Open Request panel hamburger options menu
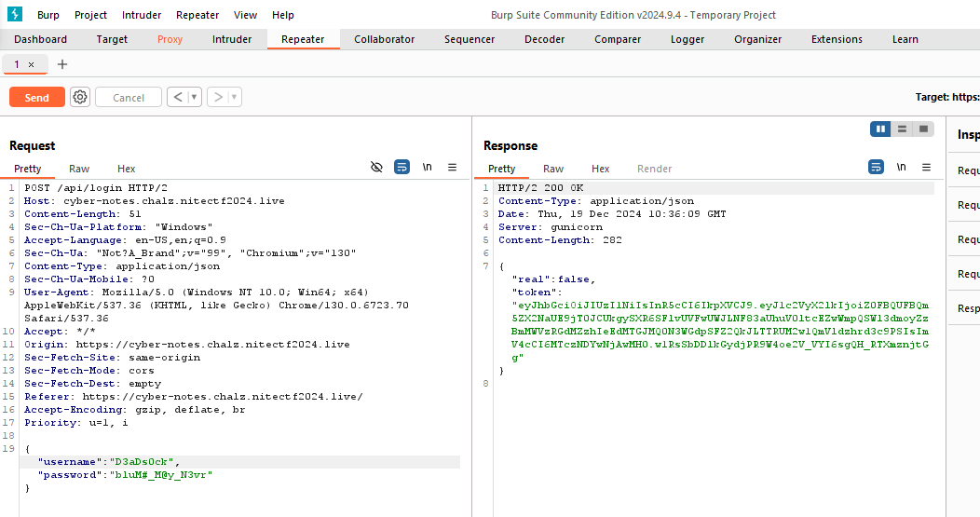 [x=452, y=168]
